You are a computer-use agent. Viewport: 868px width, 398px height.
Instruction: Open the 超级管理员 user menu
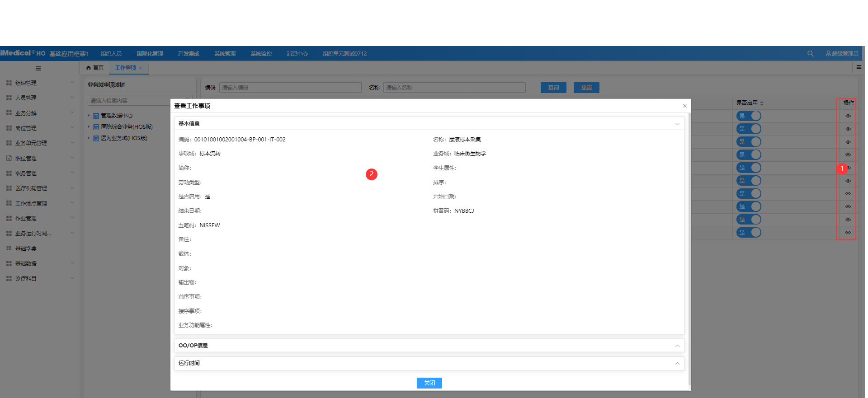pyautogui.click(x=842, y=53)
